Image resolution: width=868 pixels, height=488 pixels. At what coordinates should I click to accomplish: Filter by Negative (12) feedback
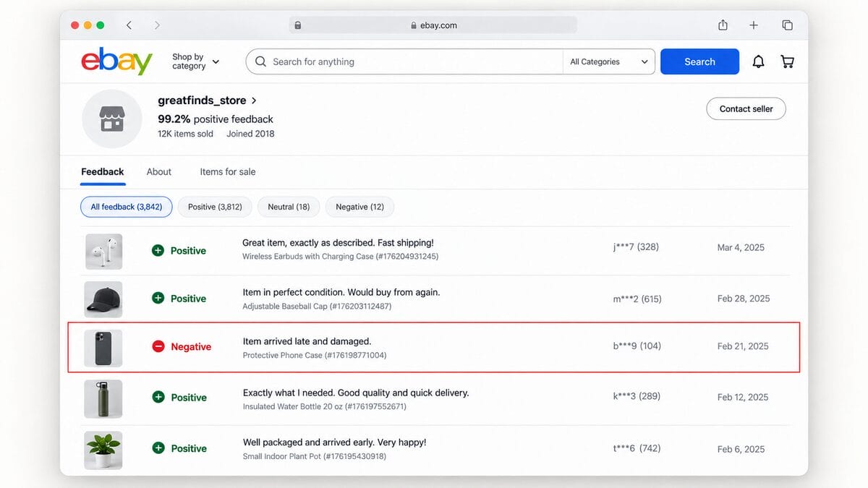(x=359, y=207)
